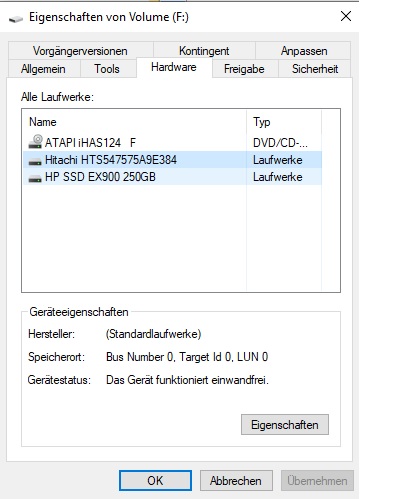Open the Vorgängerversionen tab

pyautogui.click(x=80, y=51)
